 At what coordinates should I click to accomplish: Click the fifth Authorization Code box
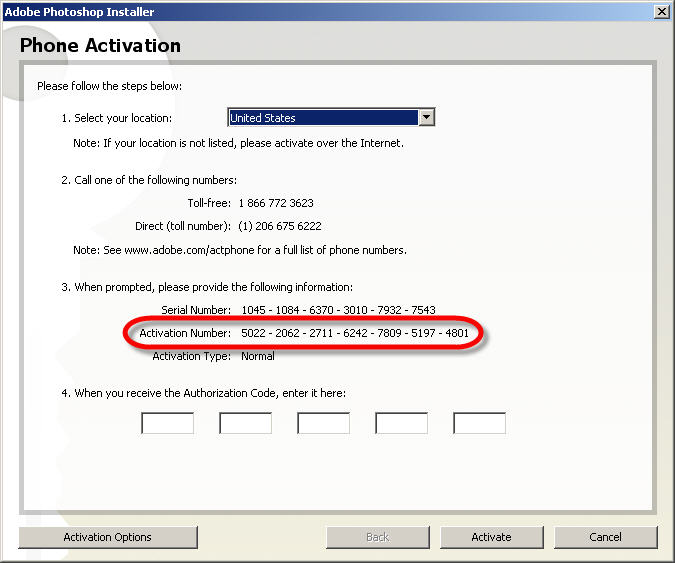479,423
